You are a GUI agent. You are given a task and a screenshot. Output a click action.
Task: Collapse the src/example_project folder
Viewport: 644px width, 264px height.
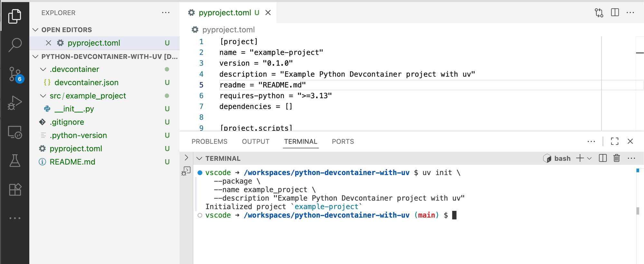pos(43,96)
